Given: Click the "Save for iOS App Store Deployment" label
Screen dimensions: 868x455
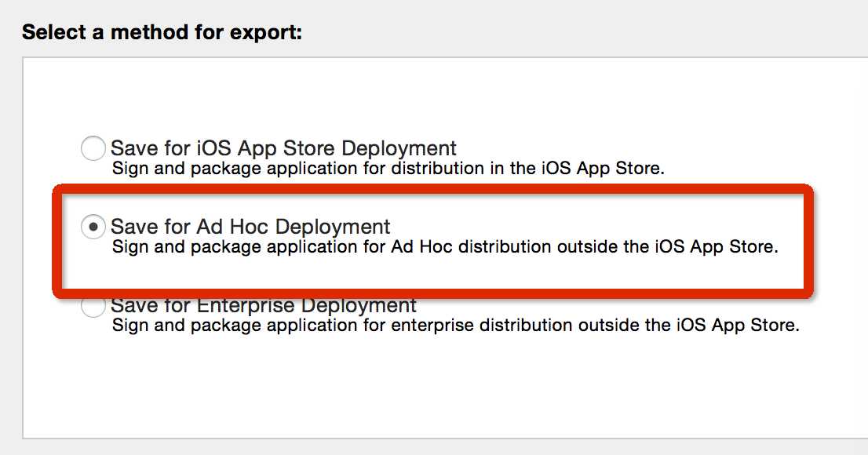Looking at the screenshot, I should pos(283,148).
